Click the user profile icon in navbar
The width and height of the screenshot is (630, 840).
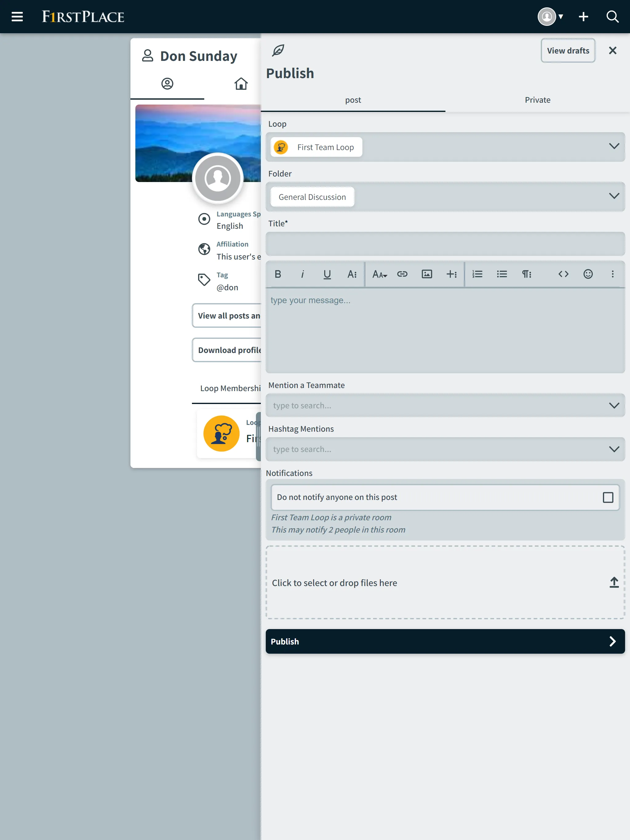(x=547, y=17)
